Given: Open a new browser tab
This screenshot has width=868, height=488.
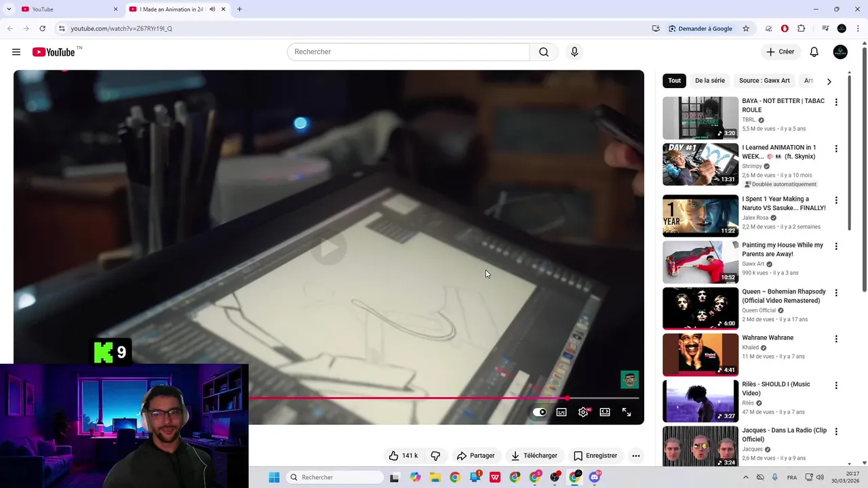Looking at the screenshot, I should 239,9.
